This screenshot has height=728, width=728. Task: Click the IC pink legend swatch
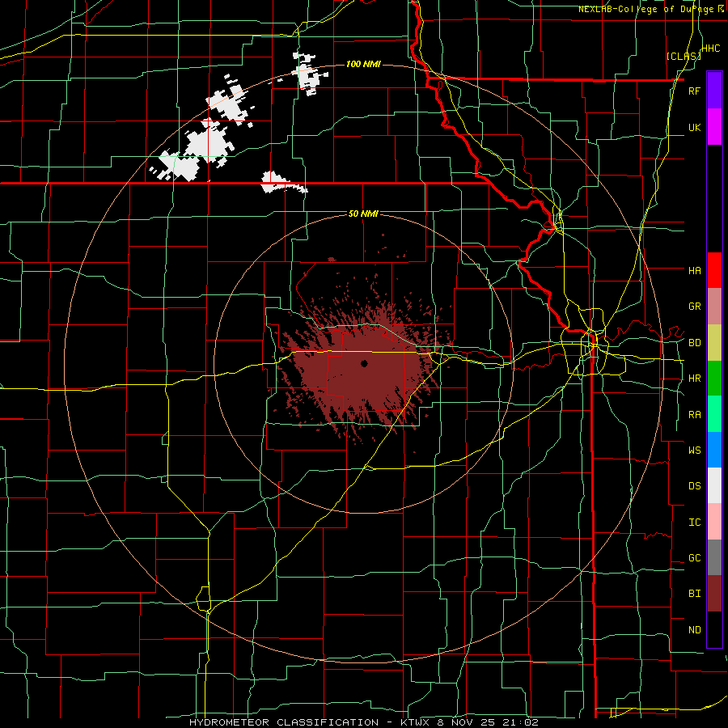(x=714, y=522)
